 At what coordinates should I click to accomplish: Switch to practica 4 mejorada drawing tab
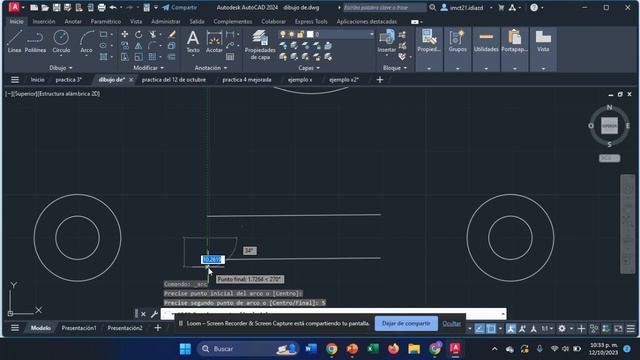[x=247, y=80]
